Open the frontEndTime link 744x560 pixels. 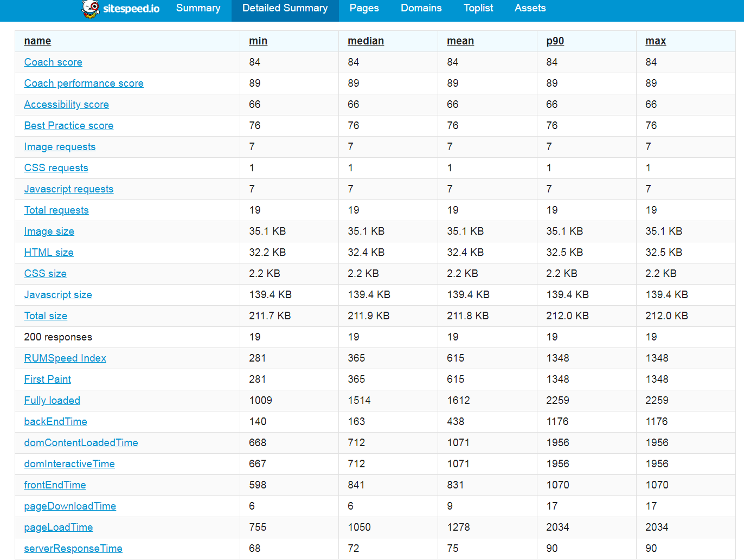(55, 485)
